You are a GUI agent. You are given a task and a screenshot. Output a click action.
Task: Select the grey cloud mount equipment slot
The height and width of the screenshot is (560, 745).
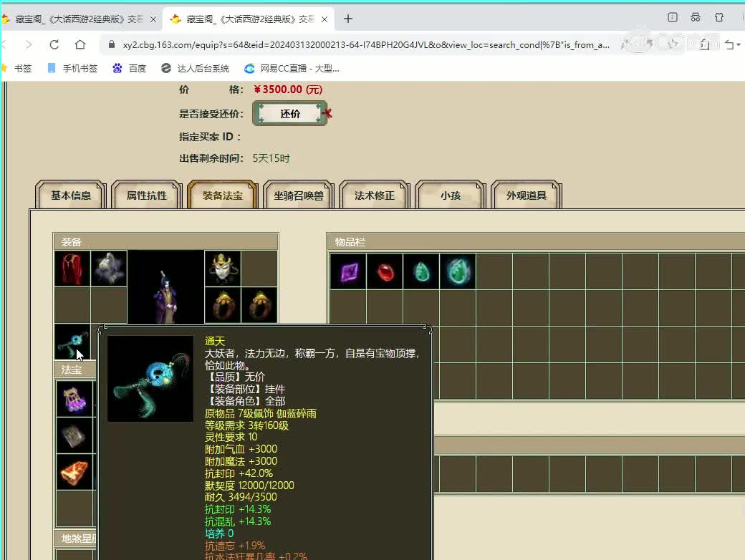pos(109,269)
